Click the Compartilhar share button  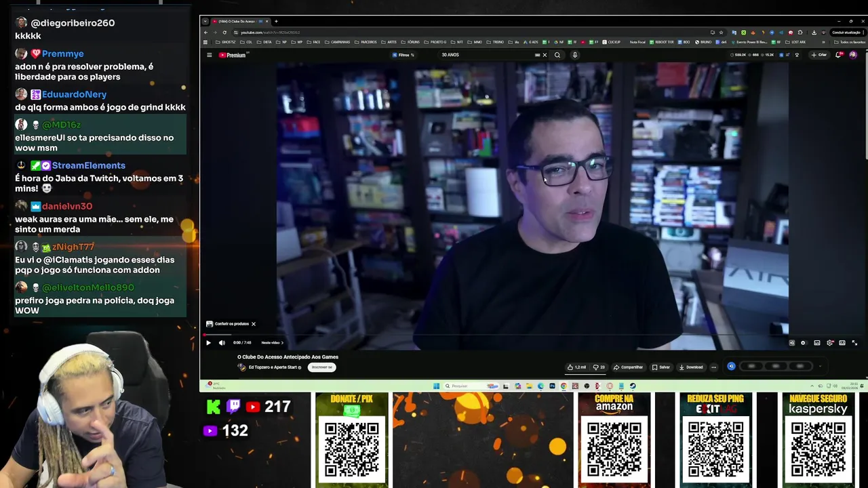click(x=628, y=367)
